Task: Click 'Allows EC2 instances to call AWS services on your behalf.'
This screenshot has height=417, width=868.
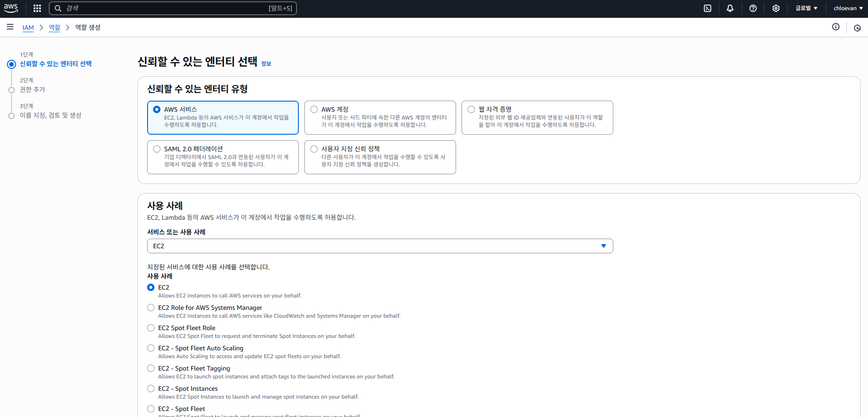Action: (x=230, y=296)
